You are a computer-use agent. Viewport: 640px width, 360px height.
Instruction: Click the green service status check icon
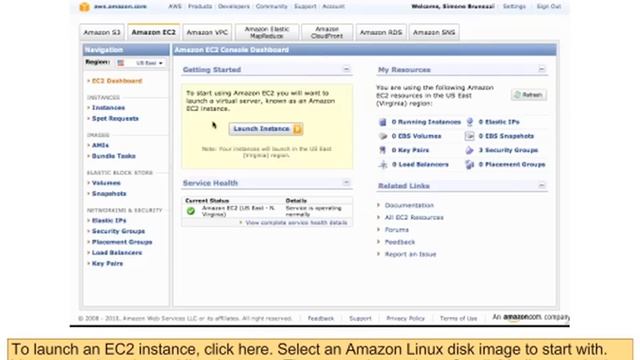191,211
